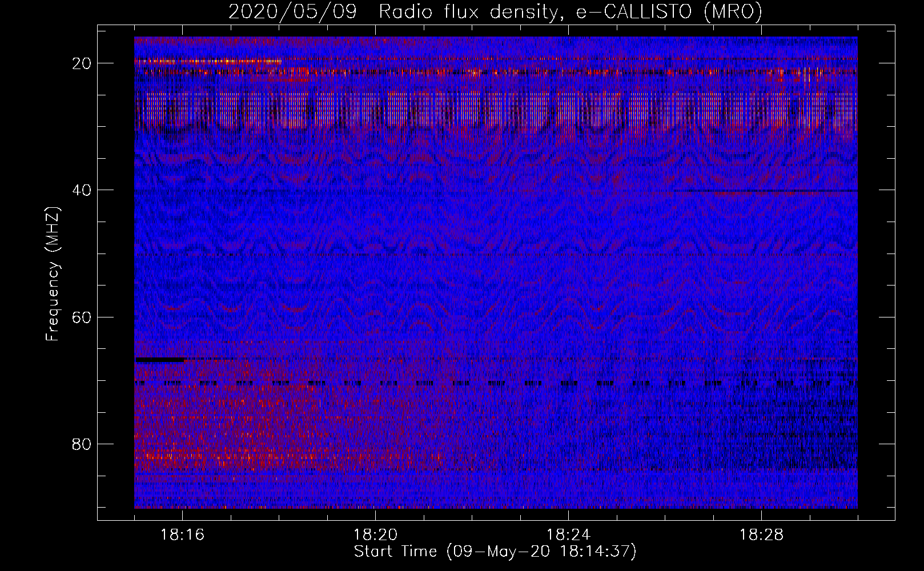Click the 18:16 time tick label
The width and height of the screenshot is (924, 571).
[183, 535]
